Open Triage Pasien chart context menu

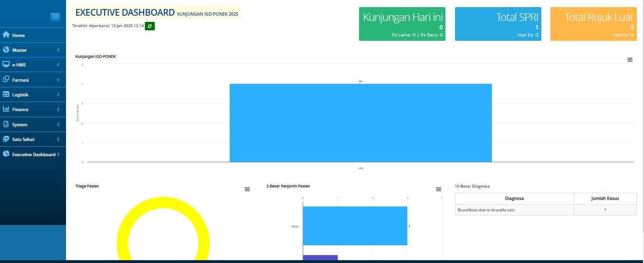247,189
